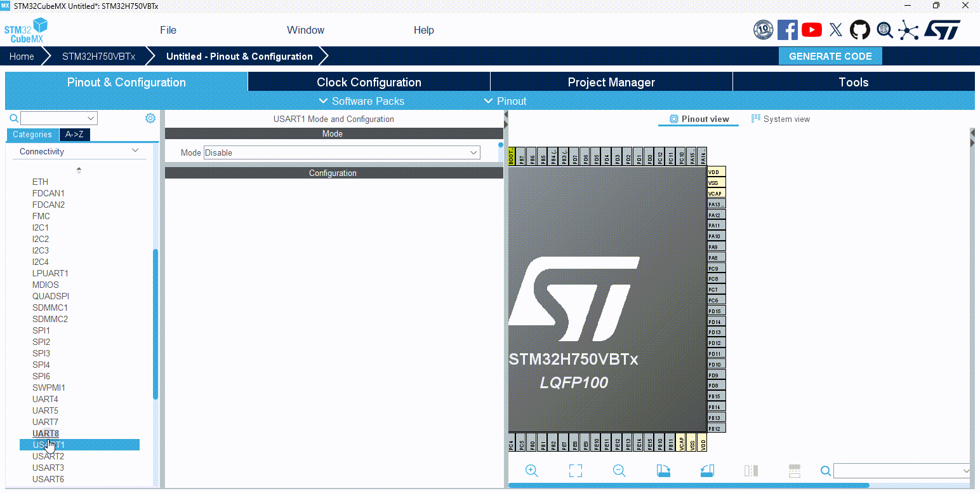This screenshot has height=493, width=980.
Task: Click the ST logo in top-right header
Action: (x=941, y=30)
